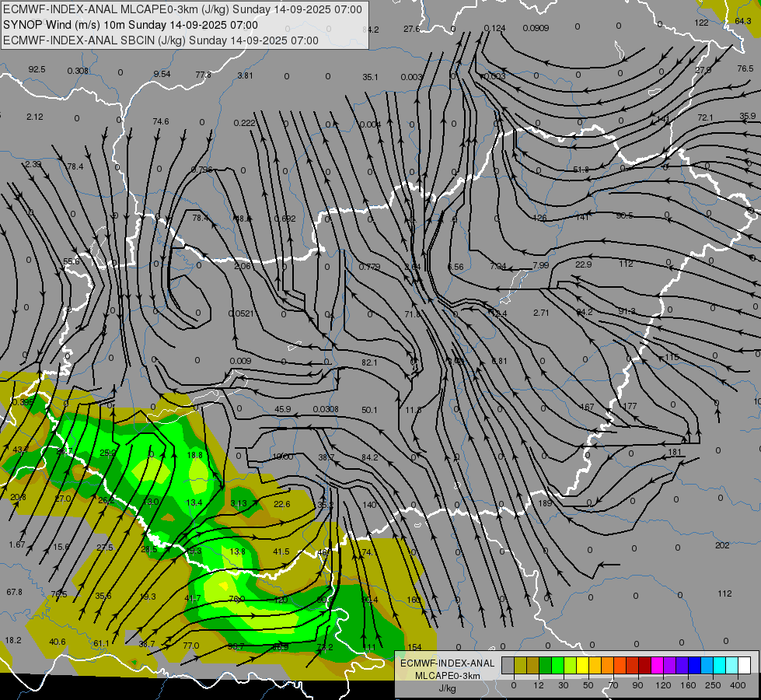Click the map value 3.81
The height and width of the screenshot is (700, 761).
tap(245, 75)
